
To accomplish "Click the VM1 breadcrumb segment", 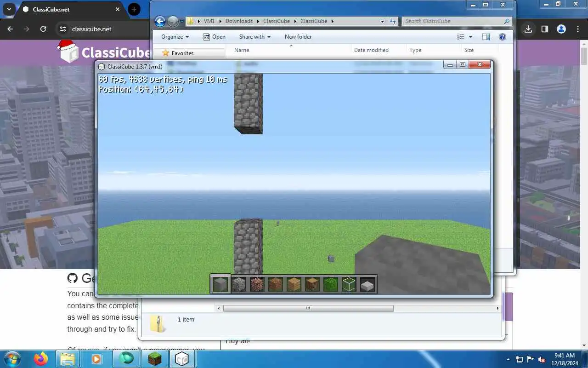I will pyautogui.click(x=209, y=21).
